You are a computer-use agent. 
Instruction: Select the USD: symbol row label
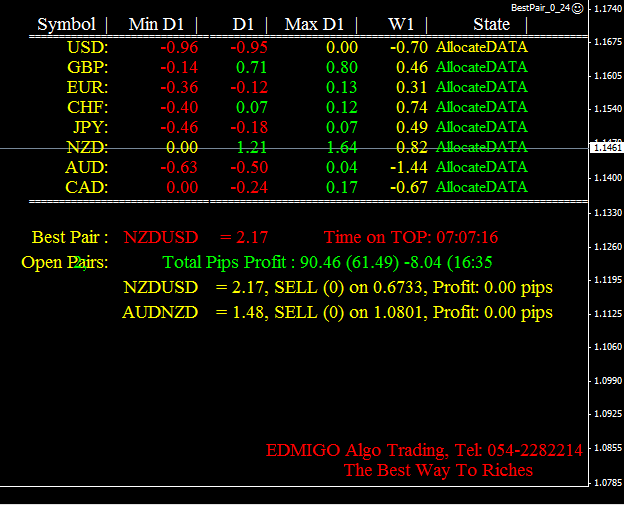(88, 47)
